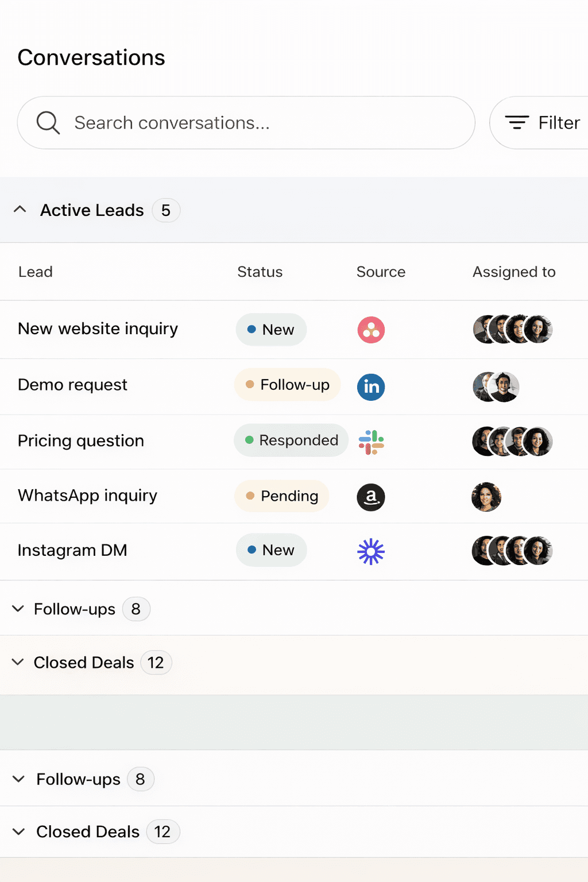
Task: Click the Assigned to column header
Action: pyautogui.click(x=514, y=272)
